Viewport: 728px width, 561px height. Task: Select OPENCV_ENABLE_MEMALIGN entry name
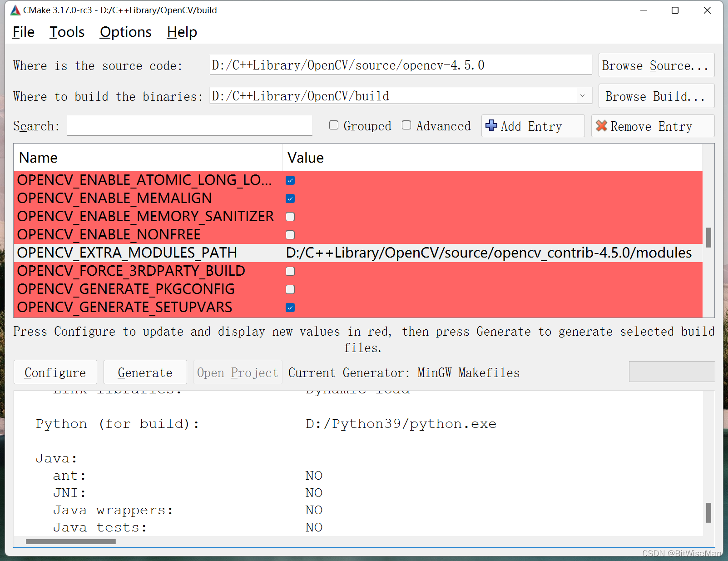[x=114, y=198]
